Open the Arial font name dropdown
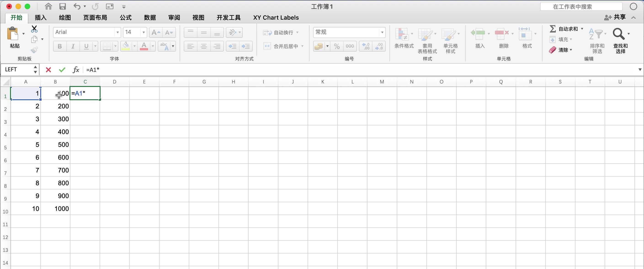Viewport: 644px width, 269px height. click(117, 32)
